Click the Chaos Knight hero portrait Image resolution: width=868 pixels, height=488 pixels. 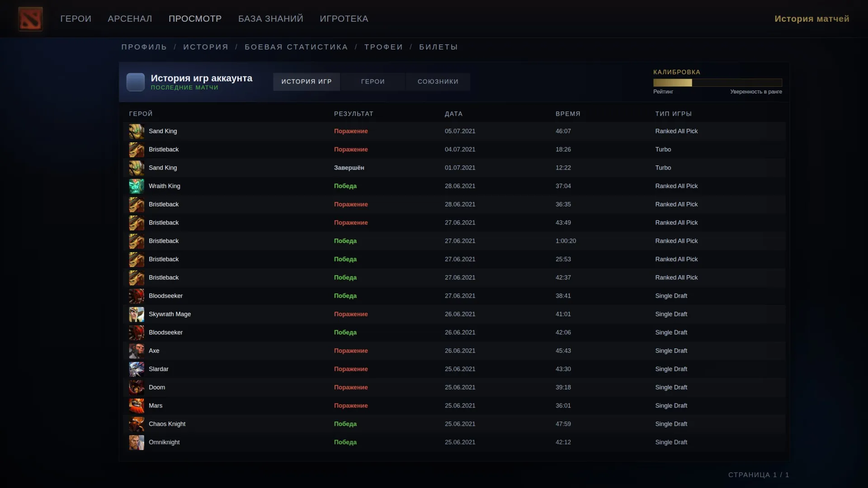click(x=137, y=424)
